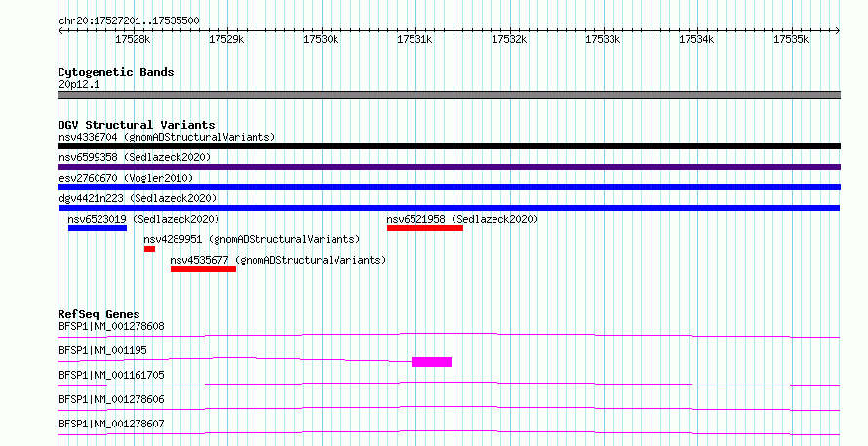Open nsv4535677 variant label

(278, 260)
